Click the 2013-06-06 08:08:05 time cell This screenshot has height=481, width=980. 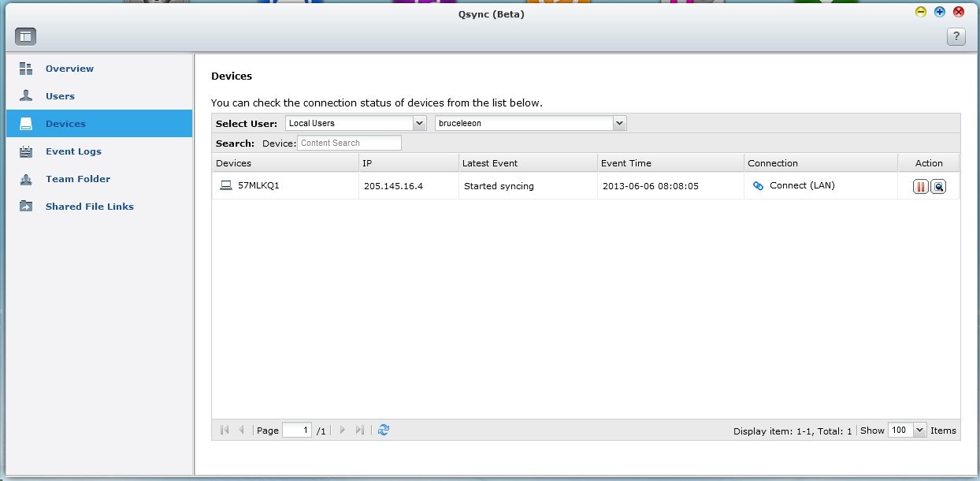650,186
